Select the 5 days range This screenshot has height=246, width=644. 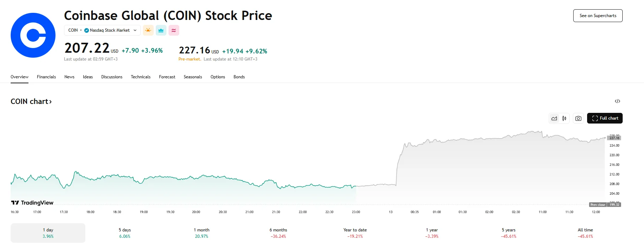point(125,233)
